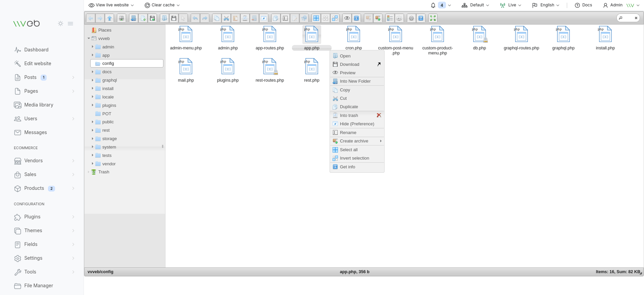644x295 pixels.
Task: Open the Live state dropdown
Action: pos(510,5)
